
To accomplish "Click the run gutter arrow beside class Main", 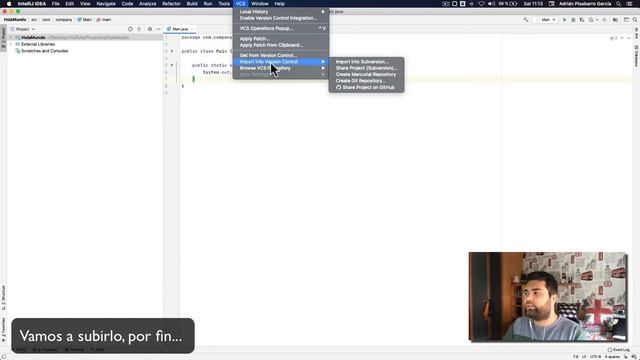I will tap(172, 51).
